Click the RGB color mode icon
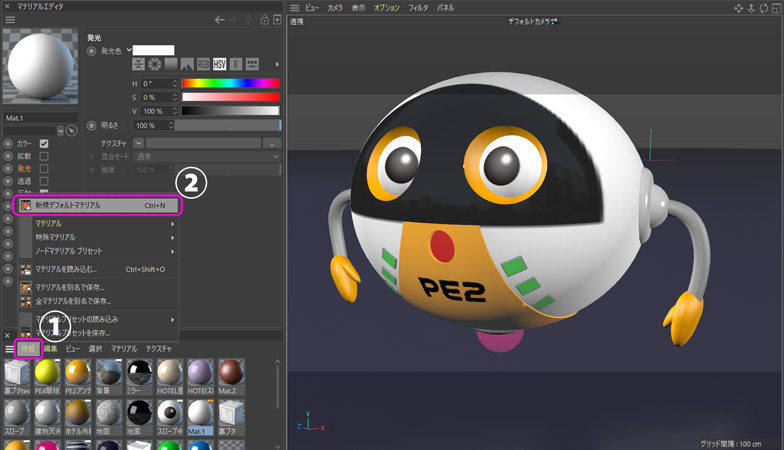 pos(203,64)
